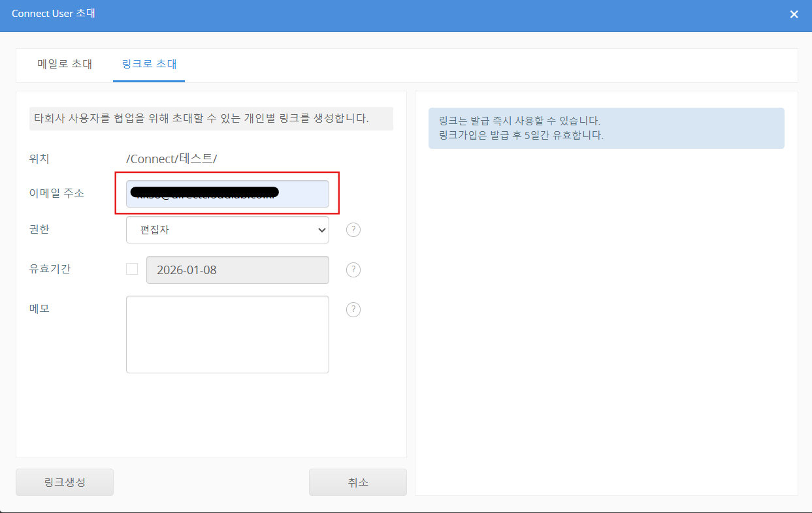Click the help icon beside 권한 dropdown

pos(353,230)
